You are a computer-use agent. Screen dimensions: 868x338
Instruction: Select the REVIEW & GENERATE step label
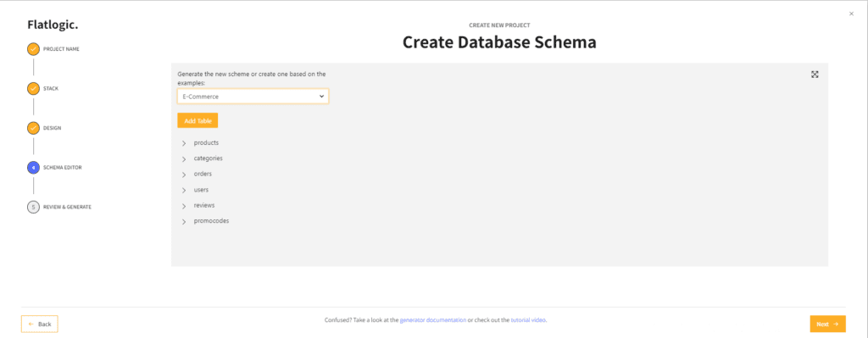click(x=68, y=207)
